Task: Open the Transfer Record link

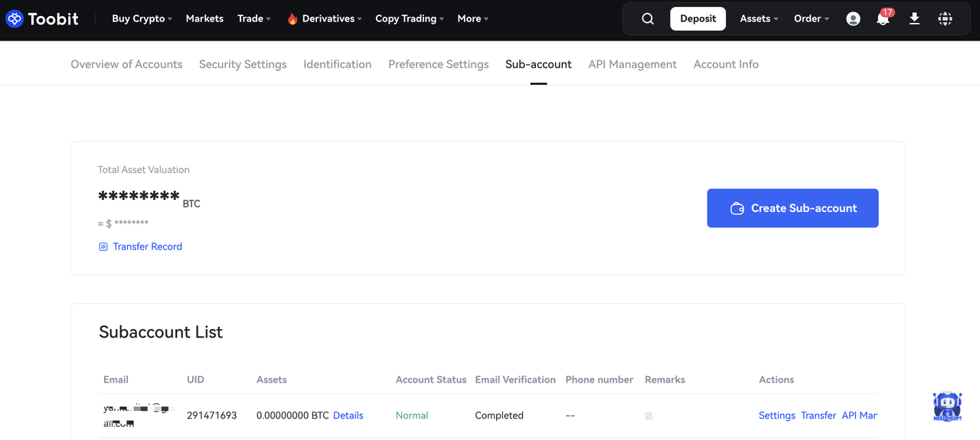Action: point(147,246)
